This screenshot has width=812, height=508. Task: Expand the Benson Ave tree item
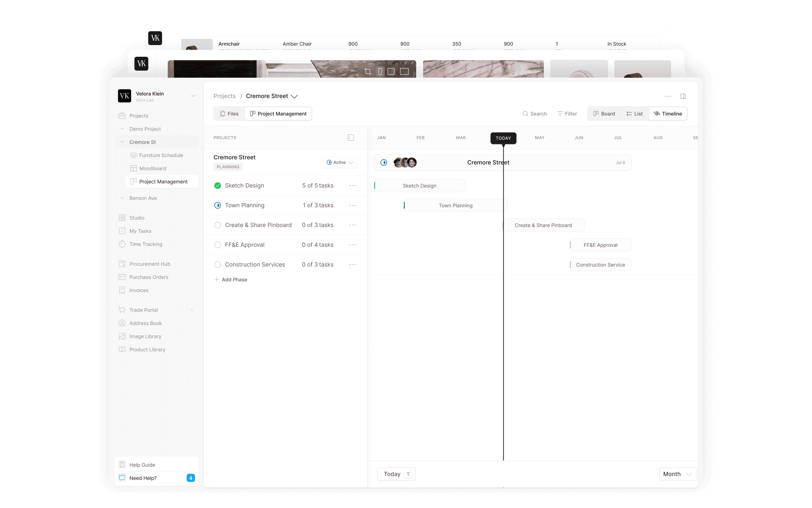click(122, 198)
